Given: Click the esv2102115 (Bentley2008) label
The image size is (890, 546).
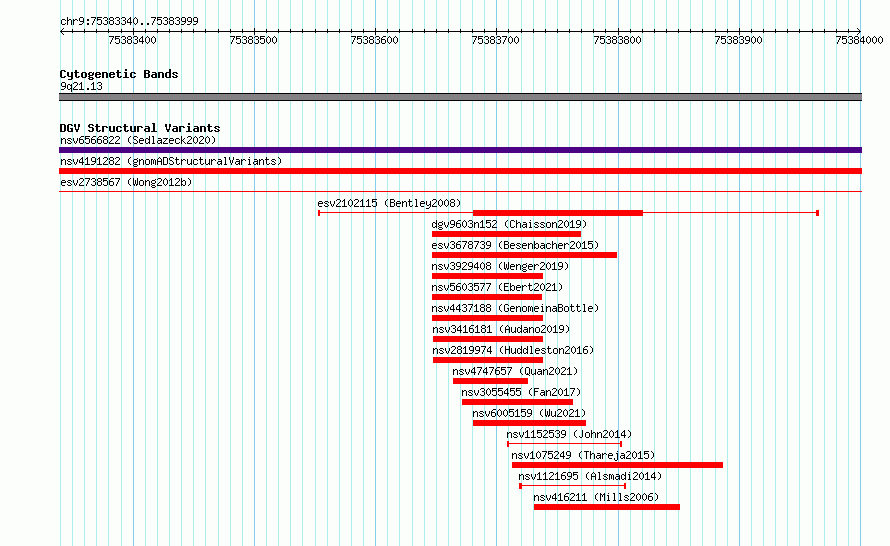Looking at the screenshot, I should tap(389, 203).
